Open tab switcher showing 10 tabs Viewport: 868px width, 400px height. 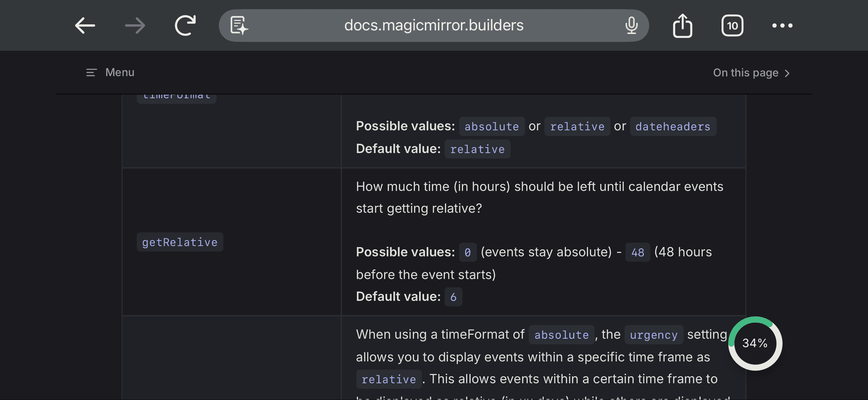732,26
